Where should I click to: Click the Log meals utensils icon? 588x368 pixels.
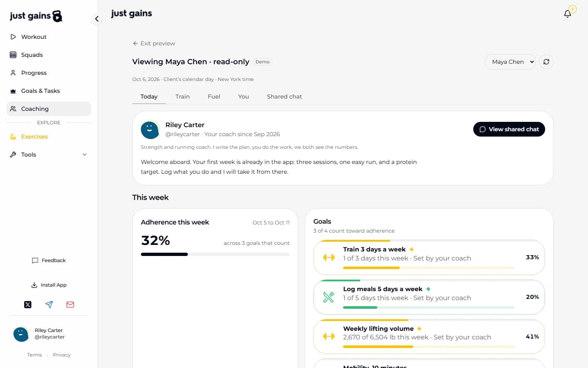point(329,297)
